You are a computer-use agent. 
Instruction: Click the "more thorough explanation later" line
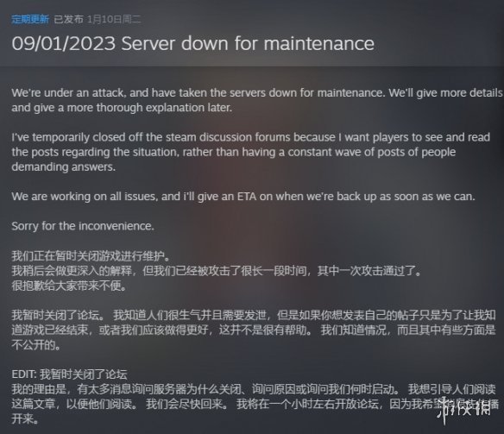(x=122, y=108)
